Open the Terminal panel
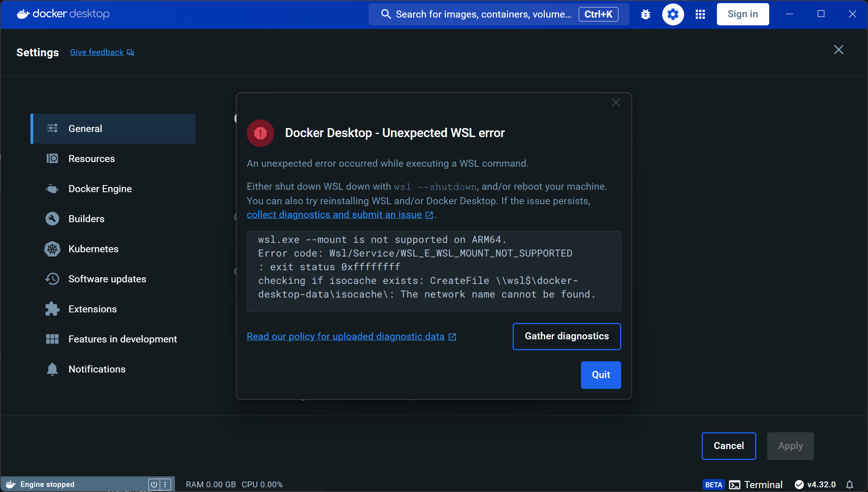 [756, 485]
